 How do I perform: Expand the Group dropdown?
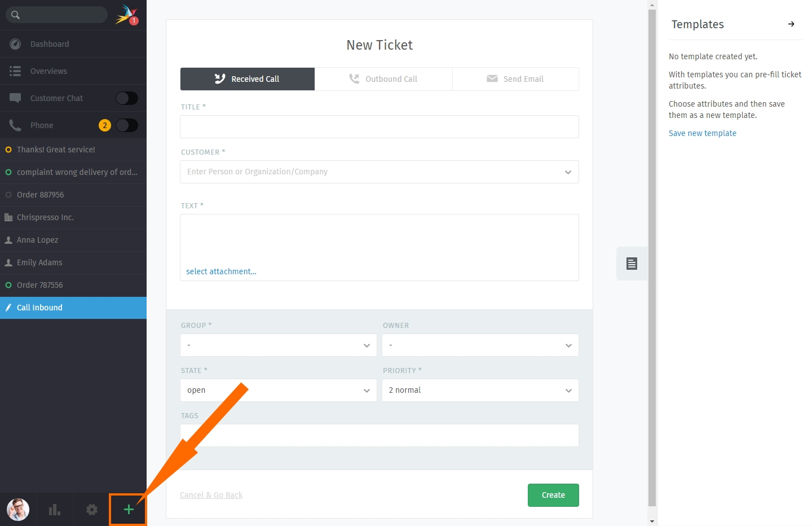tap(279, 345)
